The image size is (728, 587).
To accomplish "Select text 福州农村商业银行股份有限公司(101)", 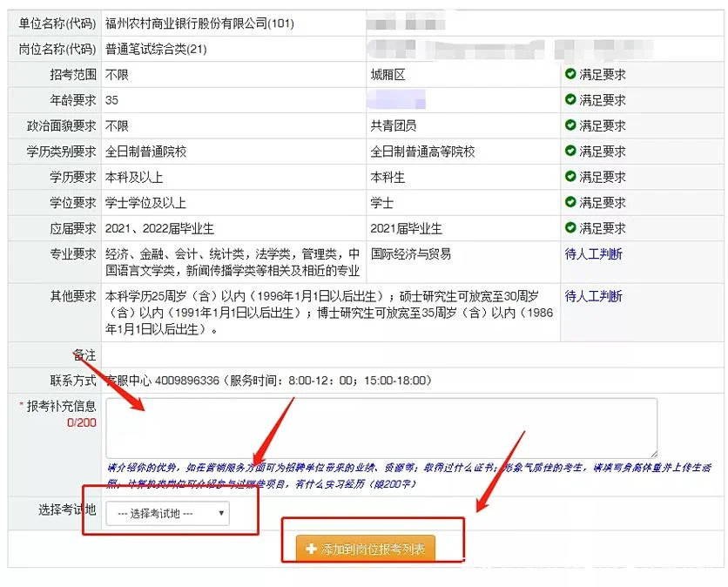I will tap(199, 24).
